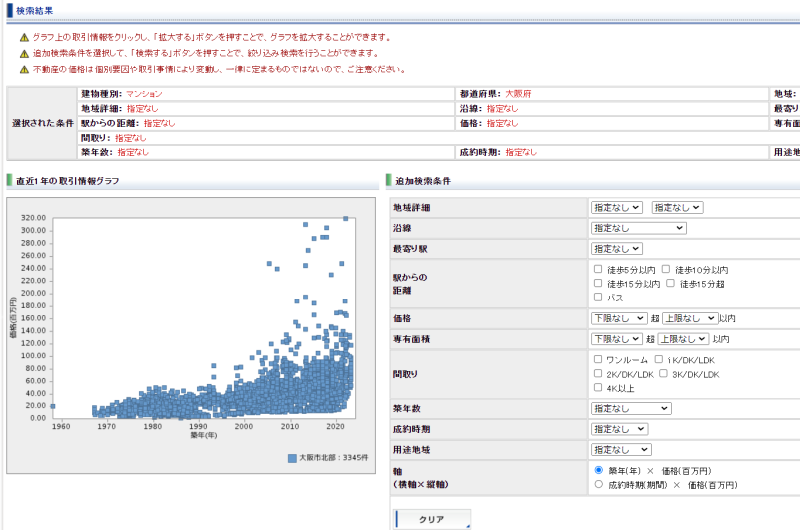Check the 3K/DK/LDK layout option
The height and width of the screenshot is (530, 800).
pyautogui.click(x=664, y=373)
